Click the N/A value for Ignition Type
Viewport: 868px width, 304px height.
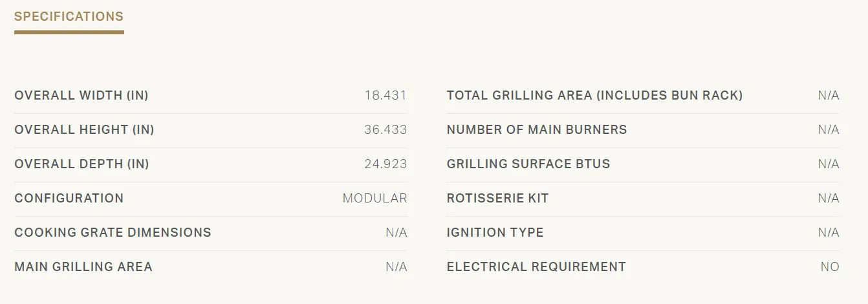pyautogui.click(x=829, y=233)
